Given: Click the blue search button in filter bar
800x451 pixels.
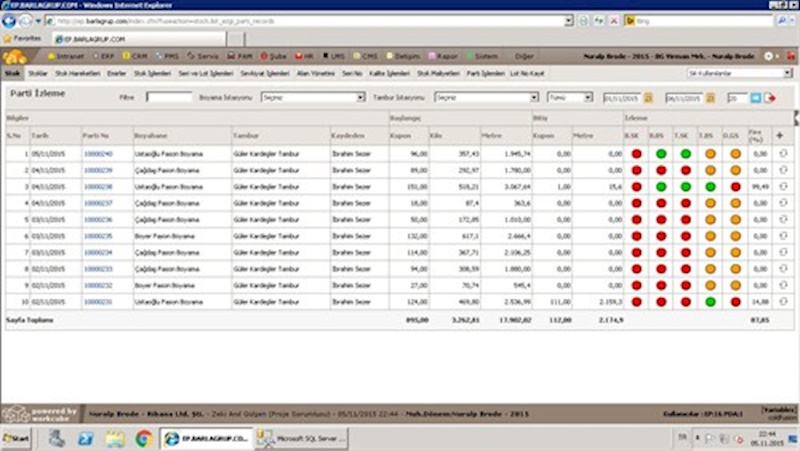Looking at the screenshot, I should 756,98.
